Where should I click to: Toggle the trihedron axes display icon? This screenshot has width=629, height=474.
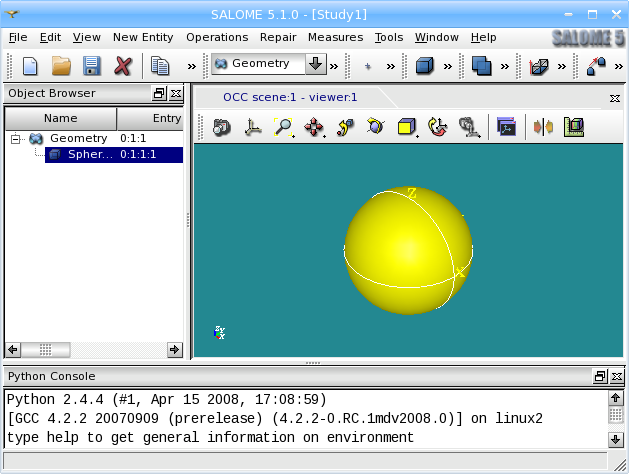click(253, 128)
